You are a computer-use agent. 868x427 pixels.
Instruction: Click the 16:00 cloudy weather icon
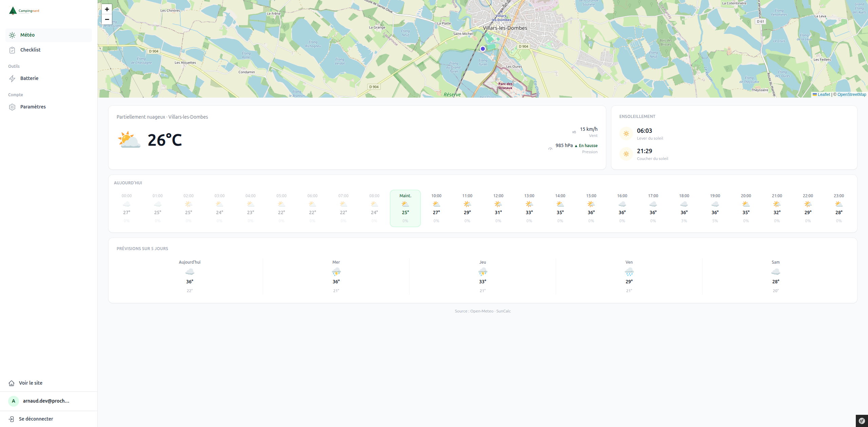pyautogui.click(x=622, y=204)
